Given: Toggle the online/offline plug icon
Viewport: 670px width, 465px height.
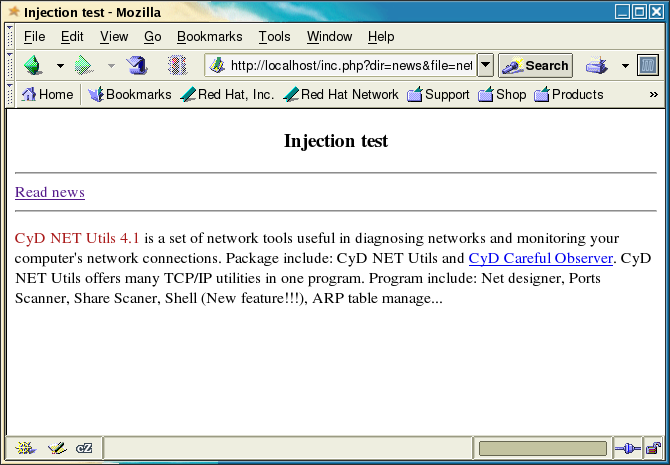Looking at the screenshot, I should click(628, 448).
